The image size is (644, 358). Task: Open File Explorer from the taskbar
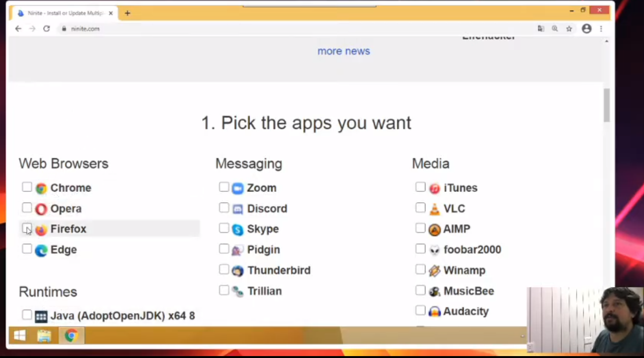coord(44,336)
